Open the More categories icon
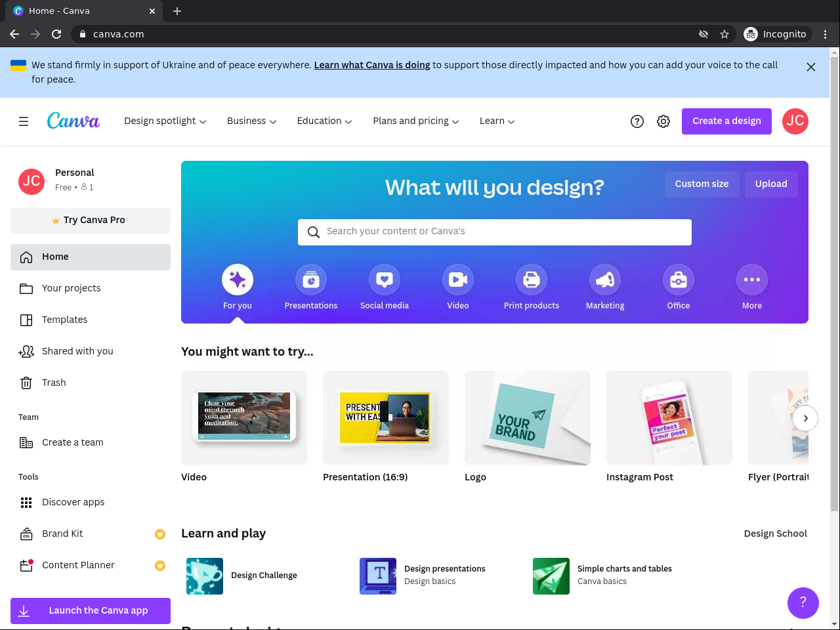 coord(752,280)
